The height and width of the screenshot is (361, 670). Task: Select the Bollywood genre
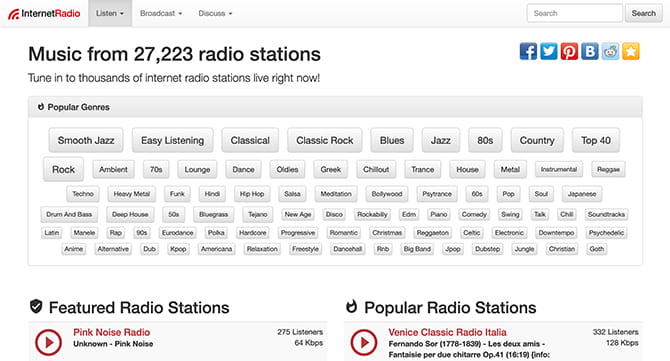tap(387, 194)
